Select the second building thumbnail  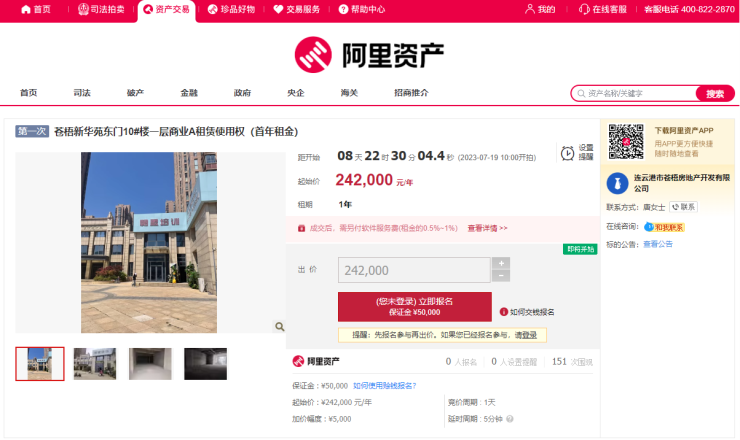pos(94,364)
